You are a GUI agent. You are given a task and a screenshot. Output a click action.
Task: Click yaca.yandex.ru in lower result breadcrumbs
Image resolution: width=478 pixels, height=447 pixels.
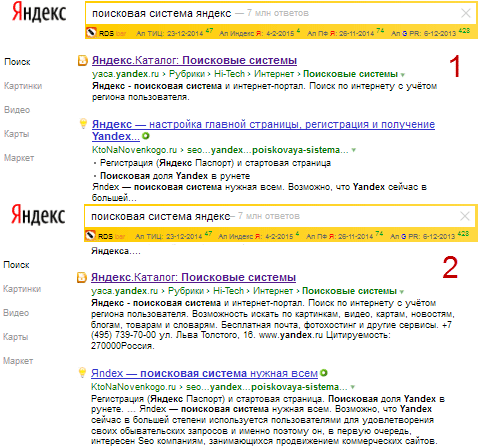124,291
